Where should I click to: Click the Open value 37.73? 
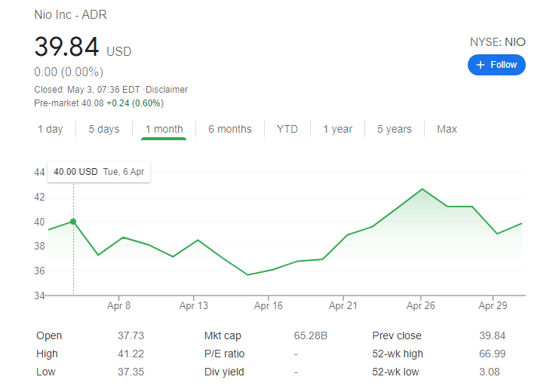[131, 335]
